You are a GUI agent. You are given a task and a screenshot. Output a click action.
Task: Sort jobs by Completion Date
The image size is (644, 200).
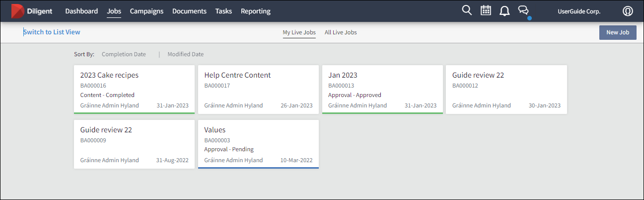(124, 54)
